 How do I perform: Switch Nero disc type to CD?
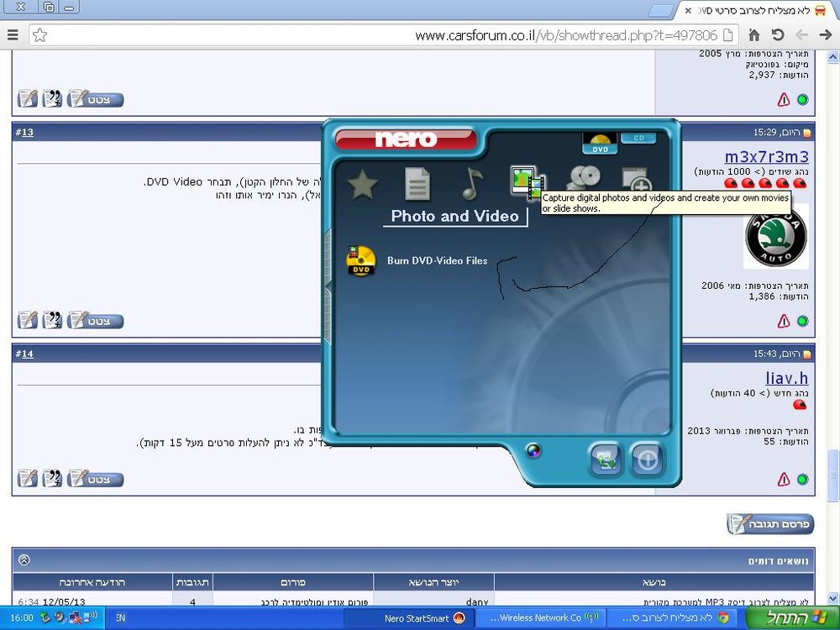click(638, 139)
